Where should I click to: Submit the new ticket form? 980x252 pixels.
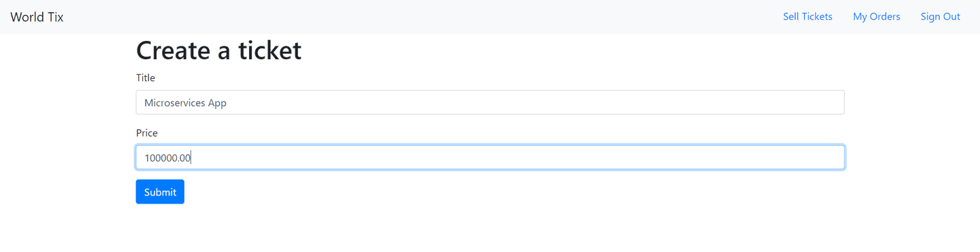pos(160,192)
